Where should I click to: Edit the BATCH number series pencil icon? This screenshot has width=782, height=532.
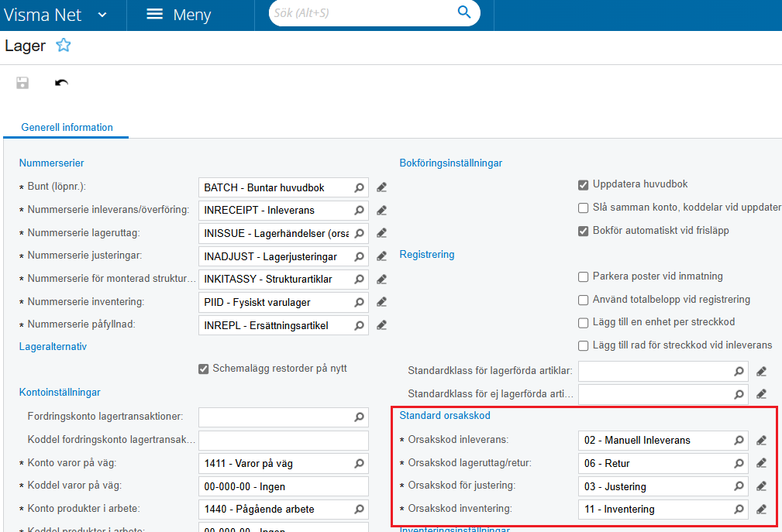(381, 187)
